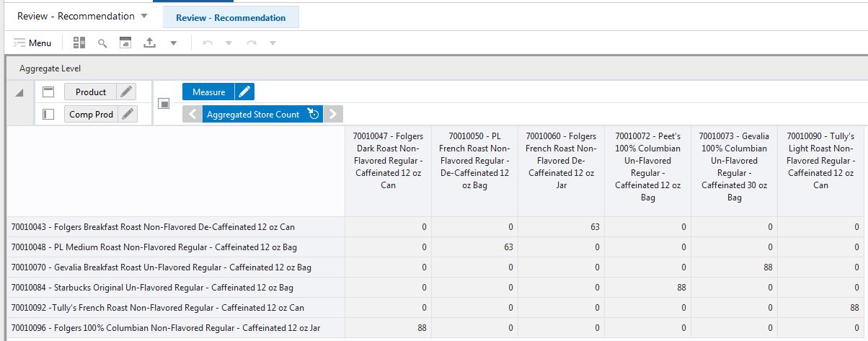Click the Product dimension button
Viewport: 868px width, 341px height.
coord(91,92)
